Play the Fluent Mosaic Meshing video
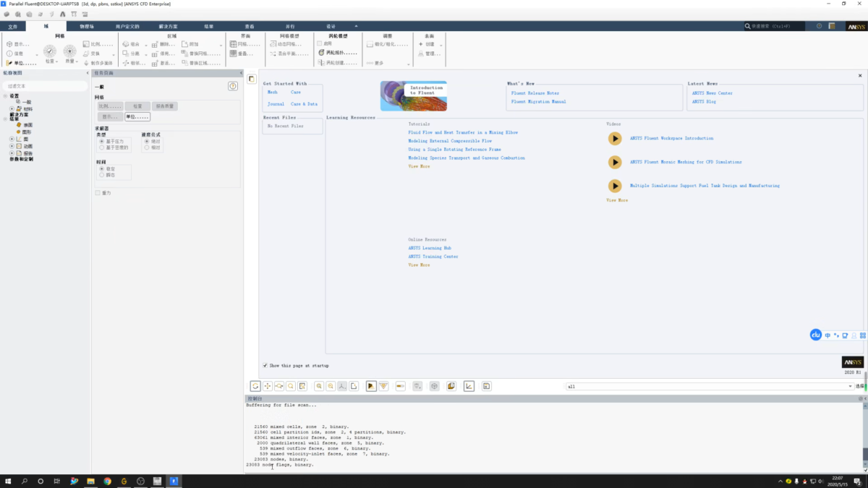 coord(615,162)
